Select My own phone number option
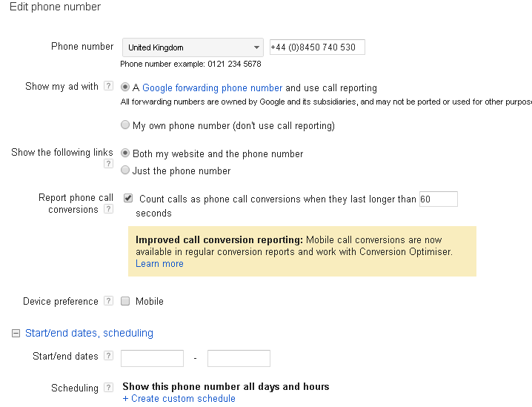Image resolution: width=532 pixels, height=407 pixels. pyautogui.click(x=125, y=125)
